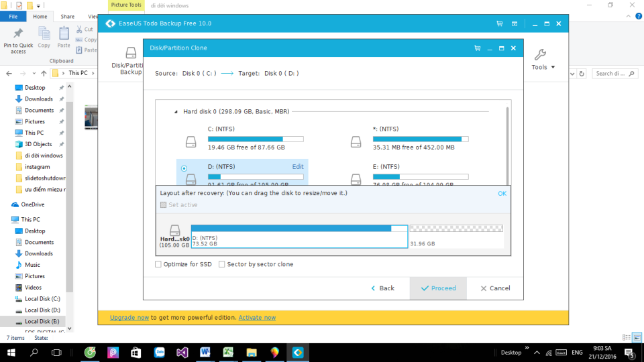The width and height of the screenshot is (644, 362).
Task: Open the EaseUS title bar dropdown menu icon
Action: click(x=515, y=24)
